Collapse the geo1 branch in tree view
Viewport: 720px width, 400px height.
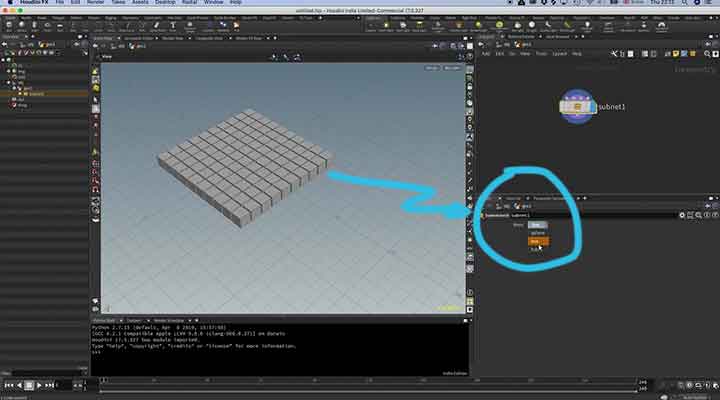14,88
